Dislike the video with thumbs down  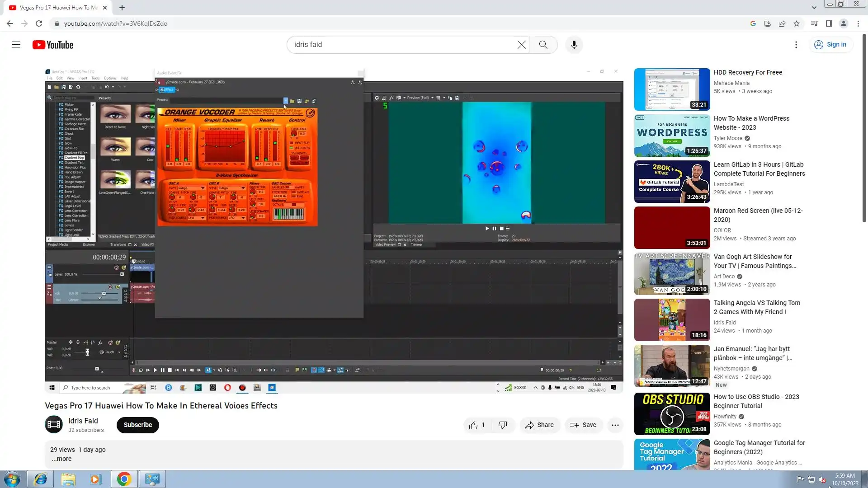point(503,425)
